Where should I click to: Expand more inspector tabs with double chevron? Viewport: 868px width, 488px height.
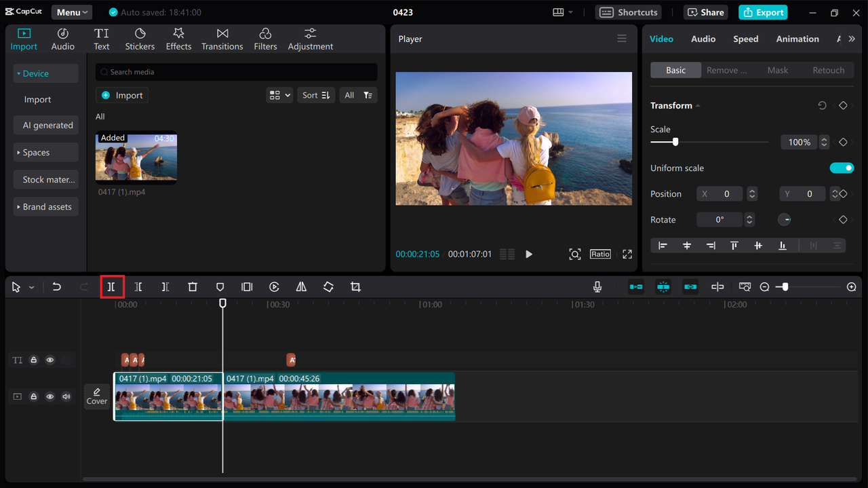[x=852, y=39]
